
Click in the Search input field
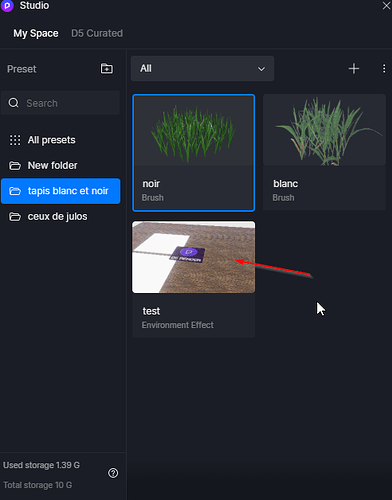point(60,103)
